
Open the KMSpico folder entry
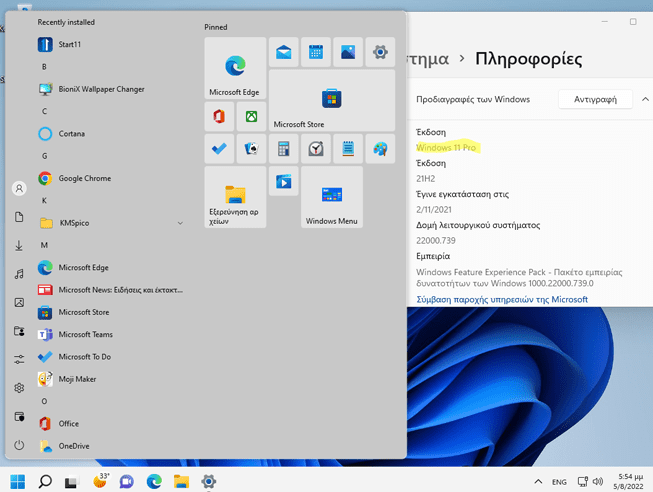pyautogui.click(x=110, y=223)
